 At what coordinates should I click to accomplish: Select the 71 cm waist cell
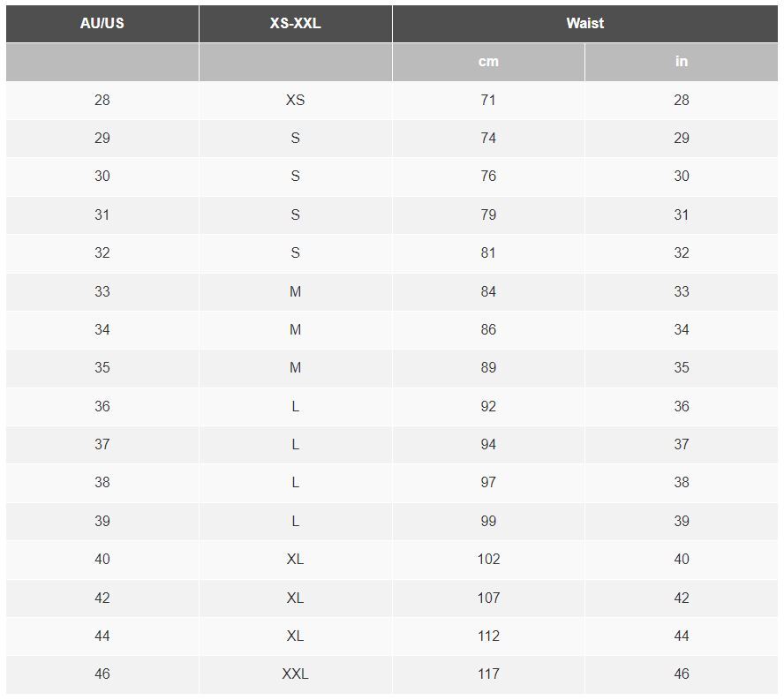click(488, 100)
